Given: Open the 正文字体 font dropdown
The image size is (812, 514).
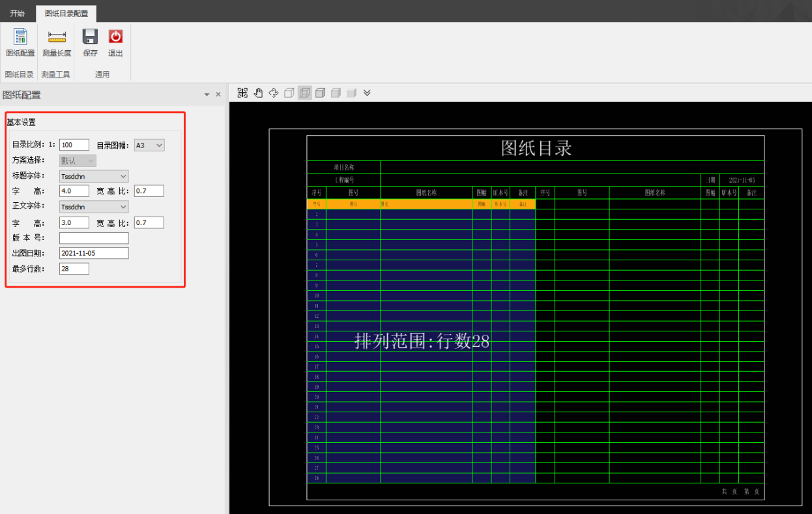Looking at the screenshot, I should point(94,207).
